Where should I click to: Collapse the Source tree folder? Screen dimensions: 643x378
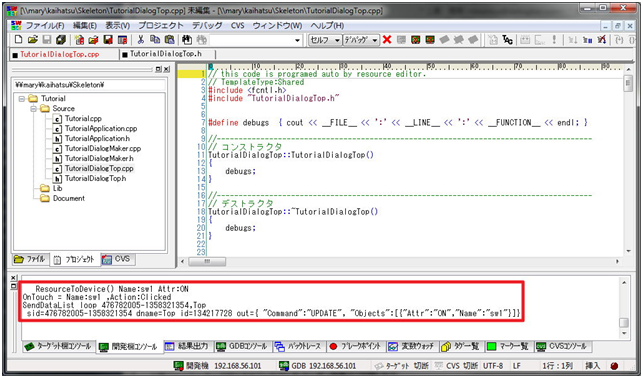tap(33, 109)
